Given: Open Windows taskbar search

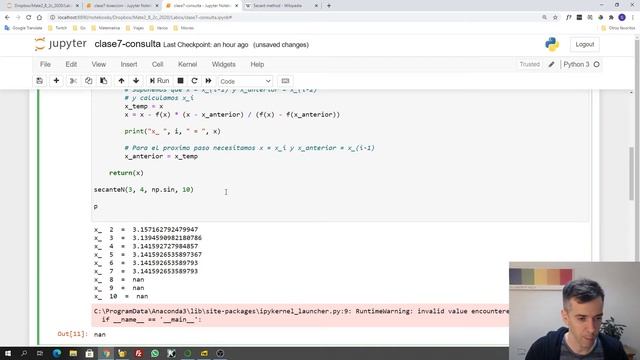Looking at the screenshot, I should coord(24,353).
